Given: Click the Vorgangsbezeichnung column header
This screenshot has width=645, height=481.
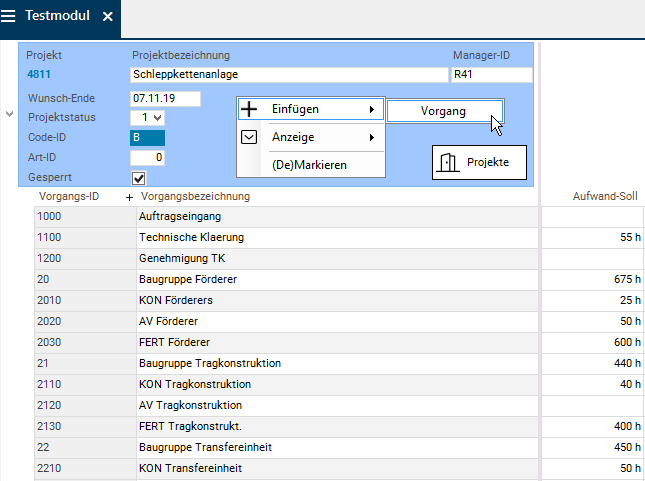Looking at the screenshot, I should pyautogui.click(x=195, y=196).
